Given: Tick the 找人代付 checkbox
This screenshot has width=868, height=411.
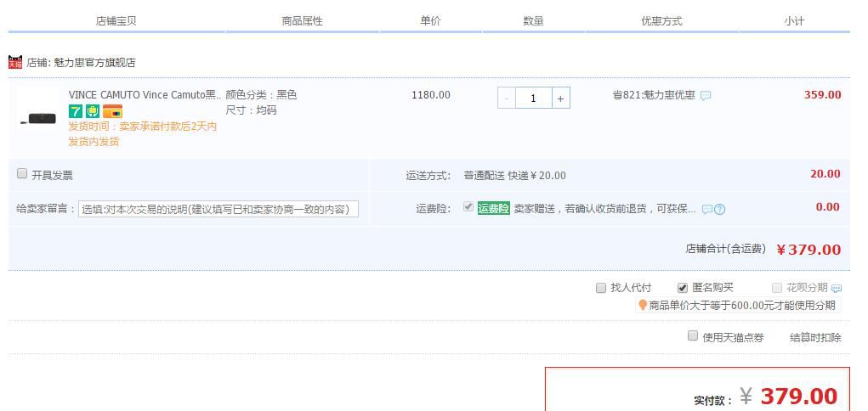Looking at the screenshot, I should tap(601, 288).
